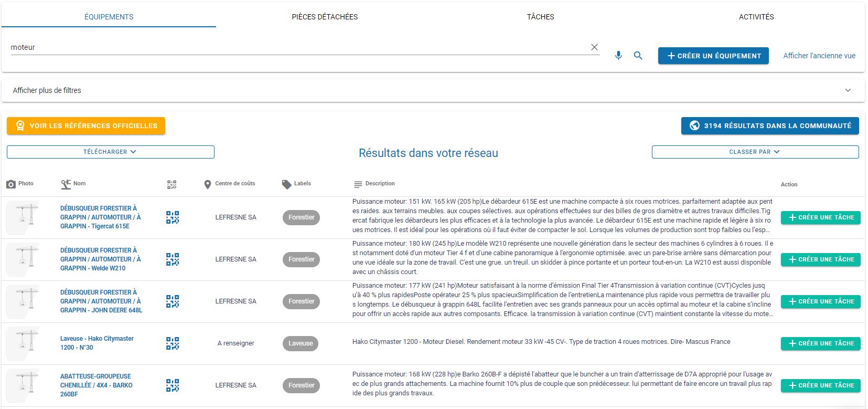Open QR code for Tigercat 615E row
The width and height of the screenshot is (868, 409).
pyautogui.click(x=173, y=217)
